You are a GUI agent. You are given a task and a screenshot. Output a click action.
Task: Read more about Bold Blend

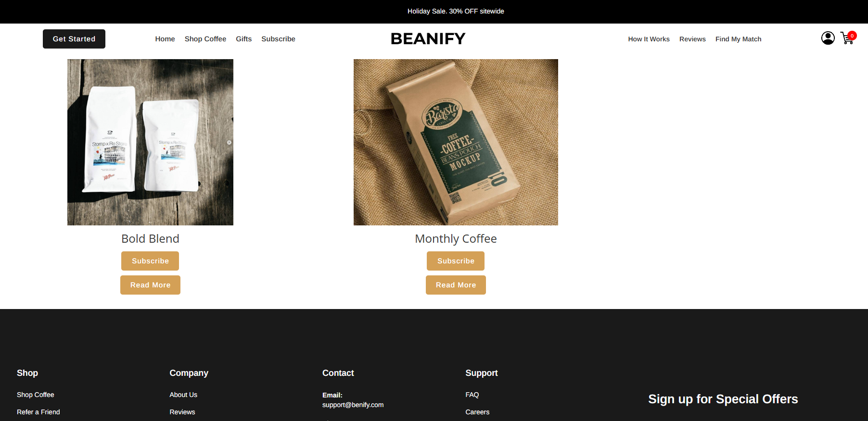click(x=150, y=285)
